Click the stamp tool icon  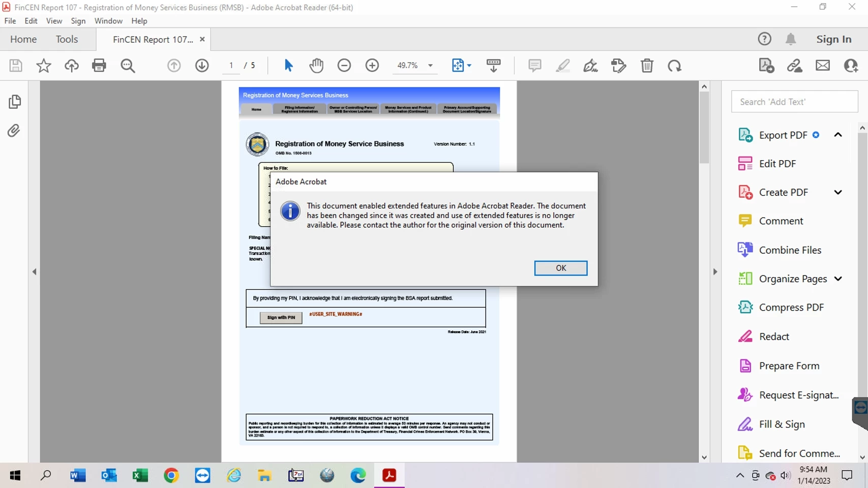tap(618, 66)
